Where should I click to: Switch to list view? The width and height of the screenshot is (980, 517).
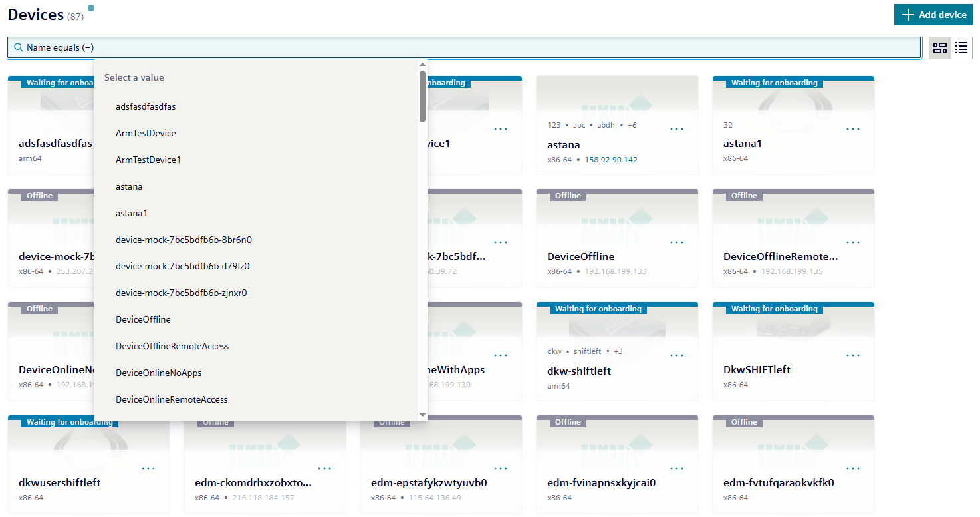pos(961,47)
